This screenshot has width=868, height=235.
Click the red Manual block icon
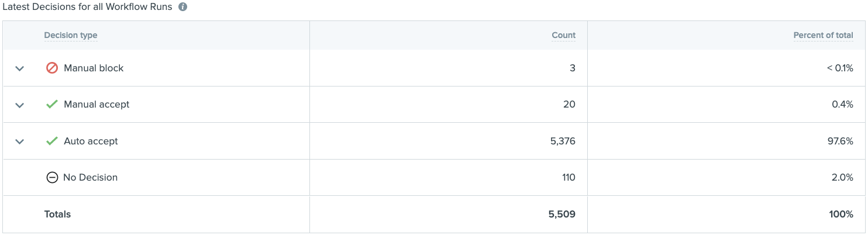click(52, 68)
